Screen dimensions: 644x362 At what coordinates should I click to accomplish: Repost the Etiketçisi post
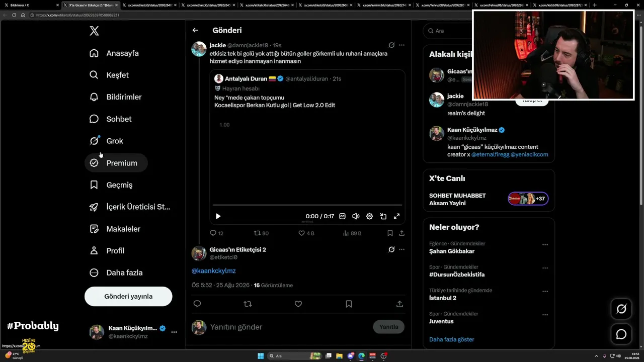(x=248, y=304)
